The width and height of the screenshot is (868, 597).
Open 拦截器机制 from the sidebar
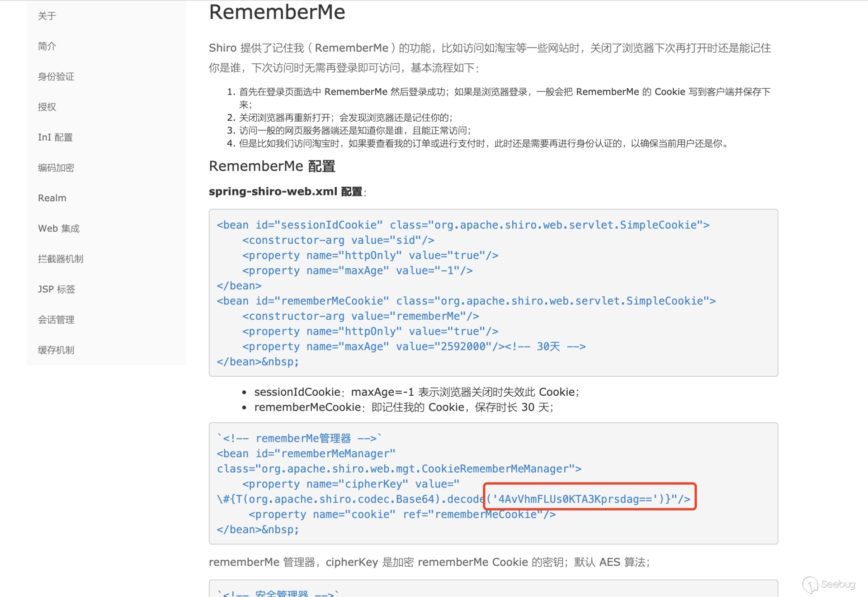[61, 259]
